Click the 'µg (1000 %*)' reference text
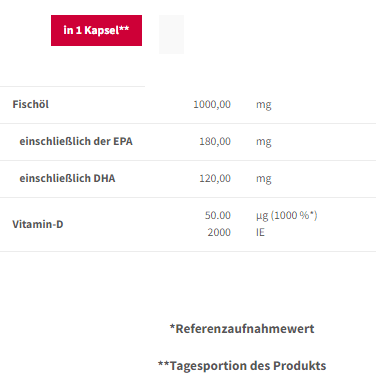The image size is (376, 390). [x=287, y=216]
